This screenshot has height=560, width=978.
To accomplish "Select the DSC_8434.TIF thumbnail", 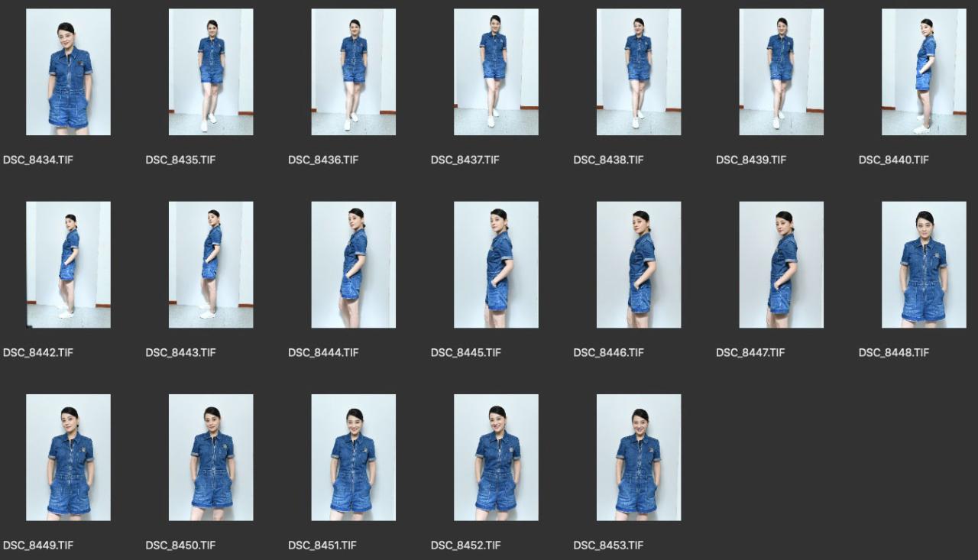I will coord(68,72).
